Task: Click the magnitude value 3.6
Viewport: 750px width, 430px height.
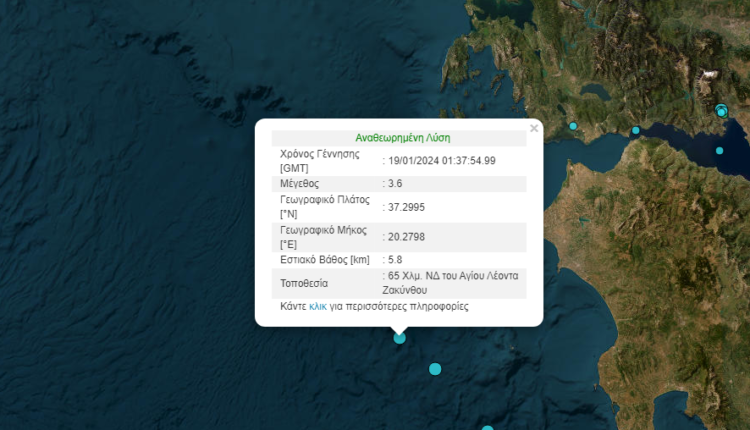Action: [x=396, y=184]
